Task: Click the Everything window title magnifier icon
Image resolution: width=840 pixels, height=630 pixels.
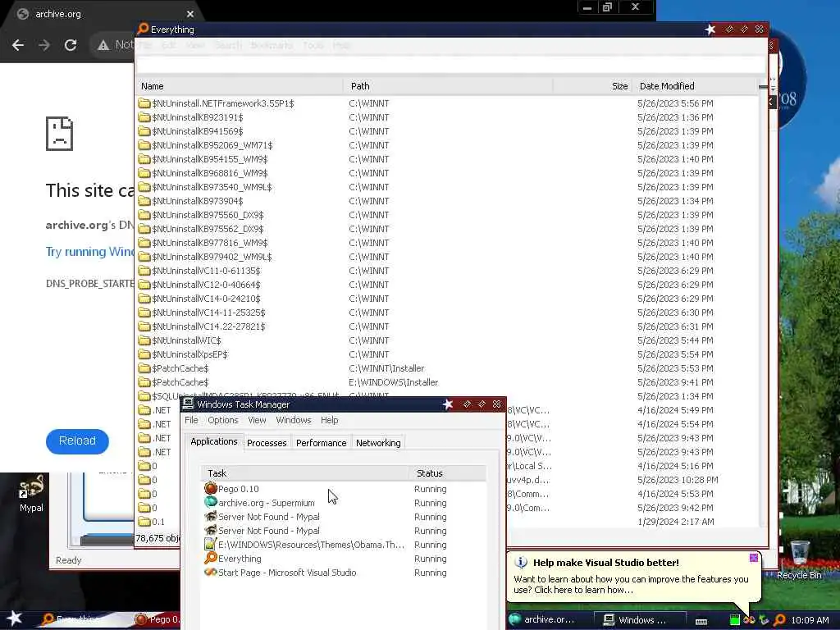Action: [143, 29]
